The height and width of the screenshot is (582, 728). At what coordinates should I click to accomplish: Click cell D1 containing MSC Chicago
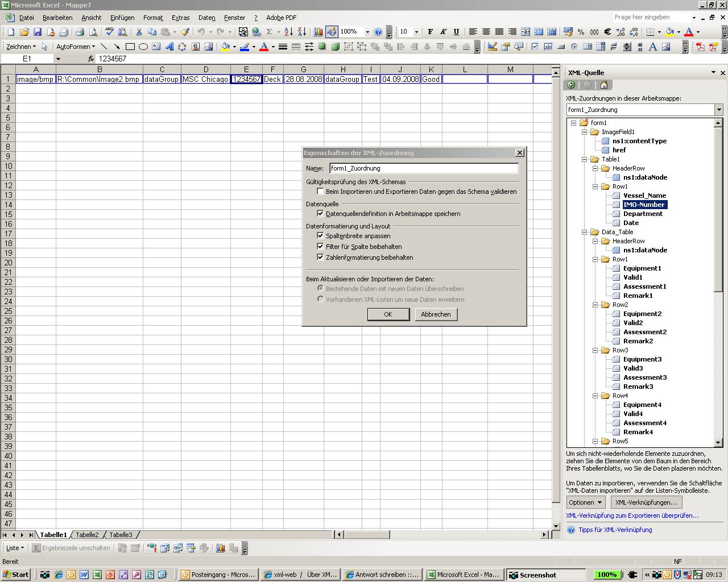coord(206,79)
